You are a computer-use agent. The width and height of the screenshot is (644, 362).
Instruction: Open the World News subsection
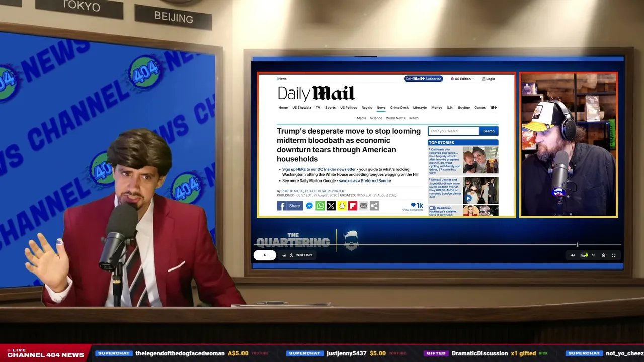tap(395, 118)
